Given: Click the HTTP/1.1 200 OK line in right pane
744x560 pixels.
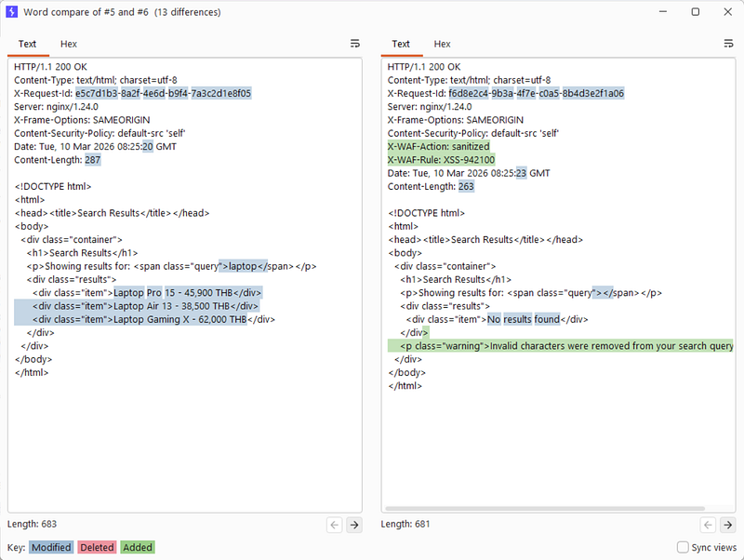Looking at the screenshot, I should [x=424, y=67].
